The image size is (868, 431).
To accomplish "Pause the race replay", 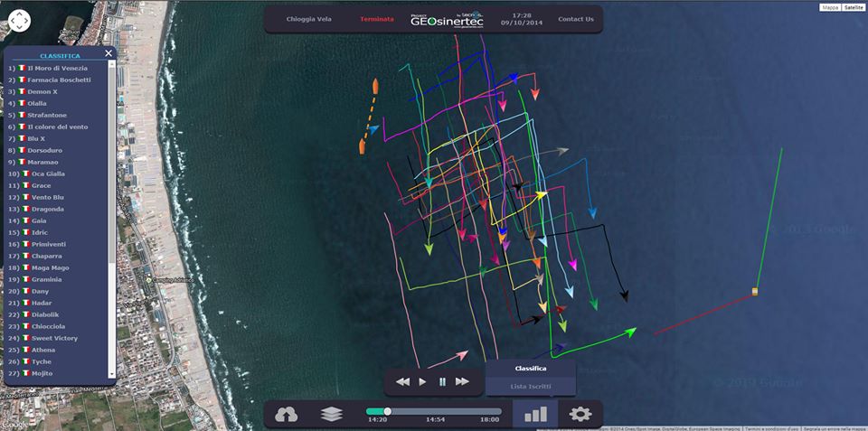I will [442, 381].
